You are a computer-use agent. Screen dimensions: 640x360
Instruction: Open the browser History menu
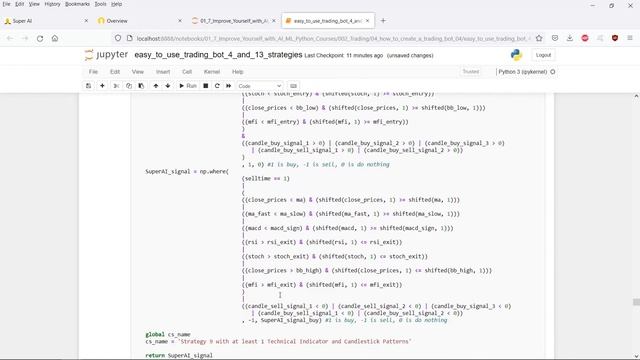coord(52,4)
